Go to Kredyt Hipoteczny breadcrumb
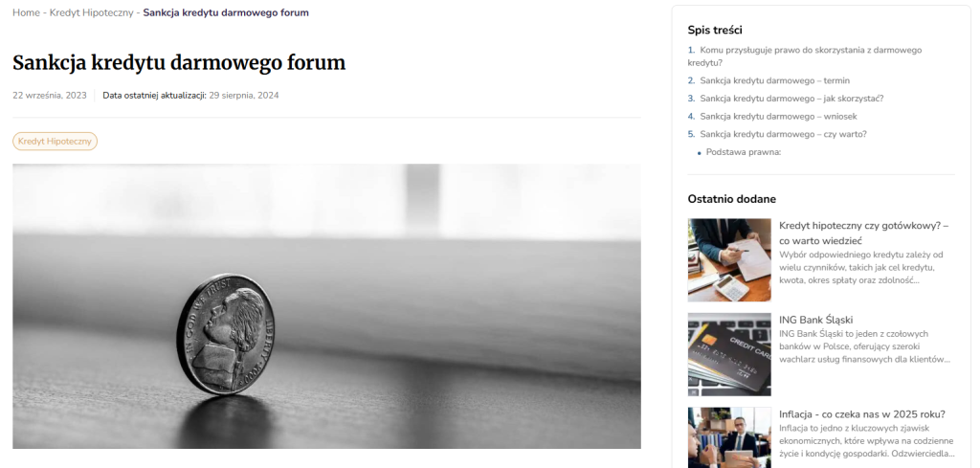Image resolution: width=980 pixels, height=468 pixels. 91,12
